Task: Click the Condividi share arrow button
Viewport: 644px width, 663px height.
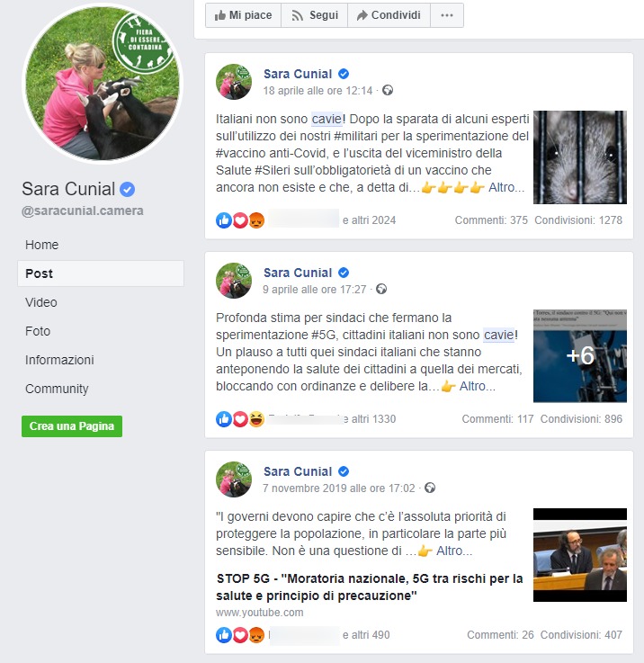Action: click(x=389, y=15)
